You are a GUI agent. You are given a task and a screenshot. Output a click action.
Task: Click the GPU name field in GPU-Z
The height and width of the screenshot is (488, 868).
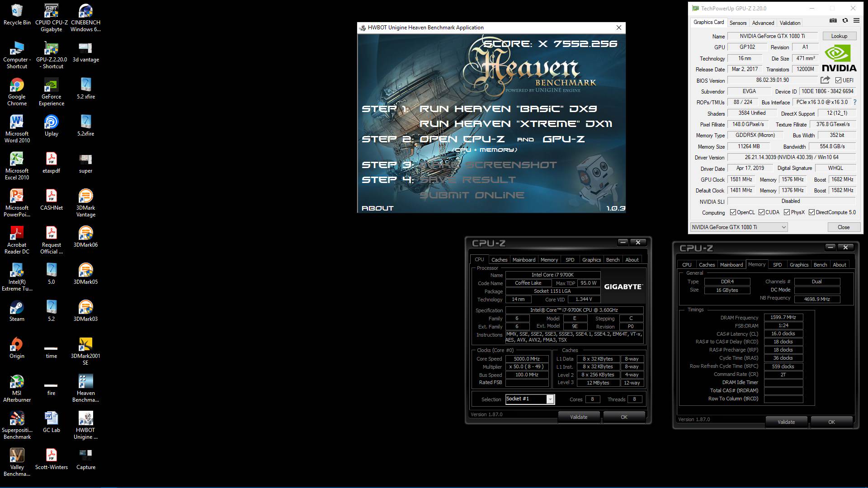(x=772, y=36)
